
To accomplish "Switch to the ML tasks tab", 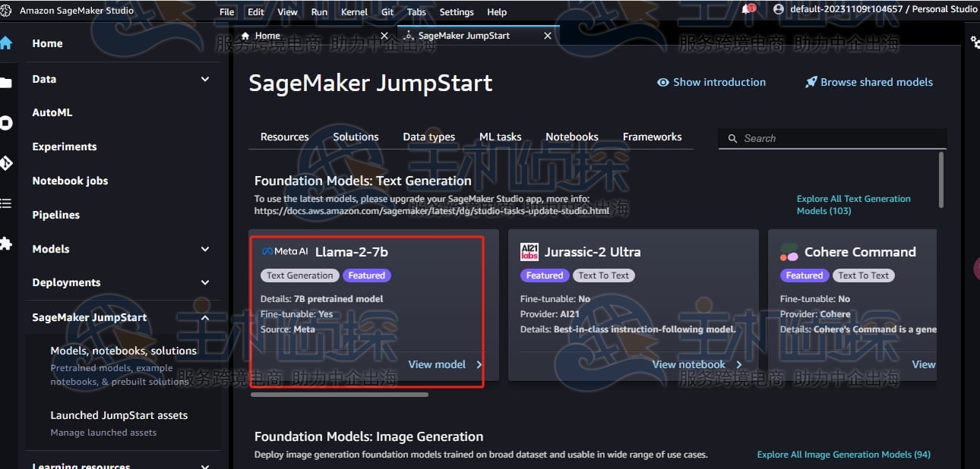I will pyautogui.click(x=500, y=137).
